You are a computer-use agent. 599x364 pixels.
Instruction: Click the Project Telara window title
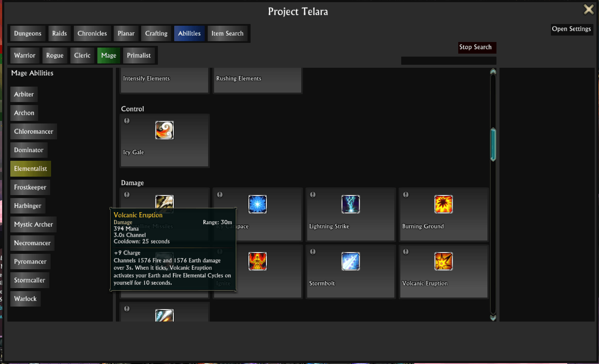[298, 12]
